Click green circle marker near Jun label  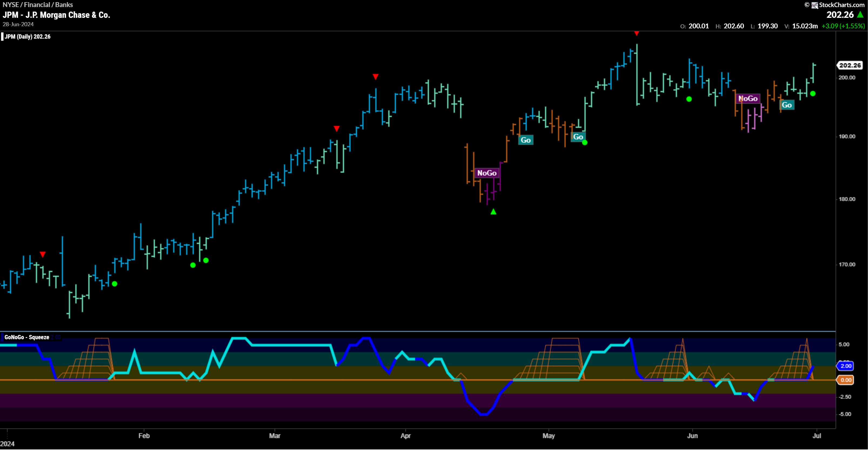pos(689,99)
